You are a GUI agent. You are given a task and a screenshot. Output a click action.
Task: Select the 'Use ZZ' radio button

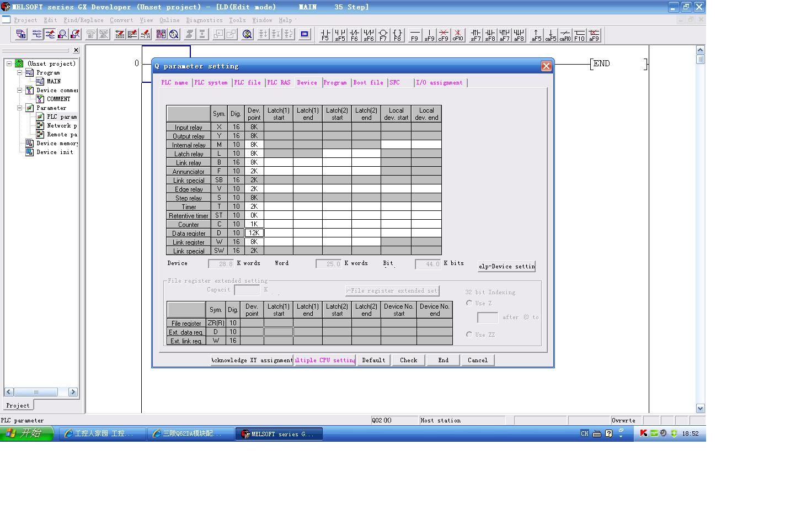pyautogui.click(x=469, y=335)
